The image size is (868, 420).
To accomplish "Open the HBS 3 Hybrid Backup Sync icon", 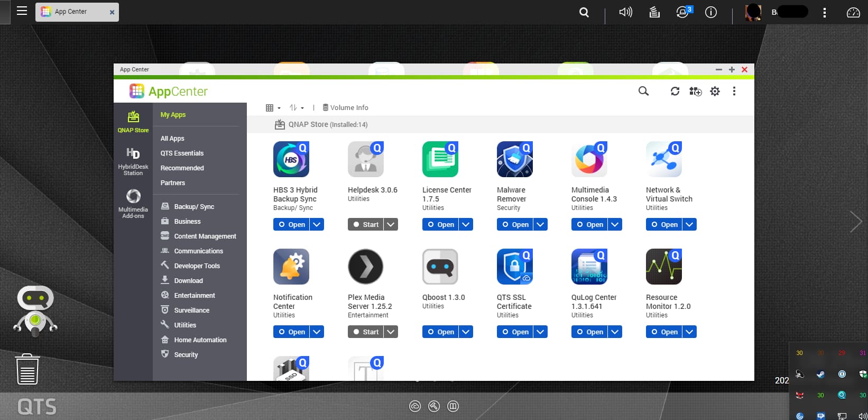I will (x=291, y=159).
